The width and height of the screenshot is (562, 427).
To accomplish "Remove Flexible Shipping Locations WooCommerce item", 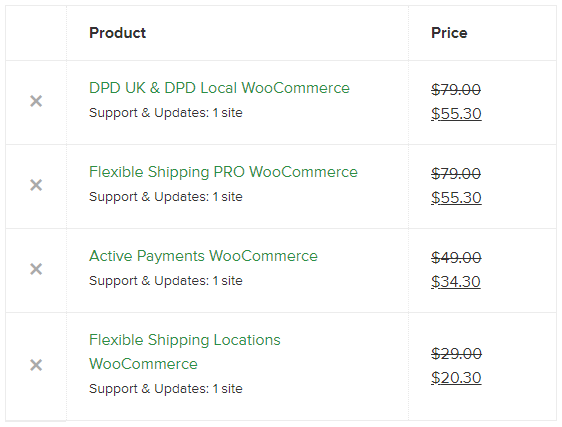I will click(36, 365).
